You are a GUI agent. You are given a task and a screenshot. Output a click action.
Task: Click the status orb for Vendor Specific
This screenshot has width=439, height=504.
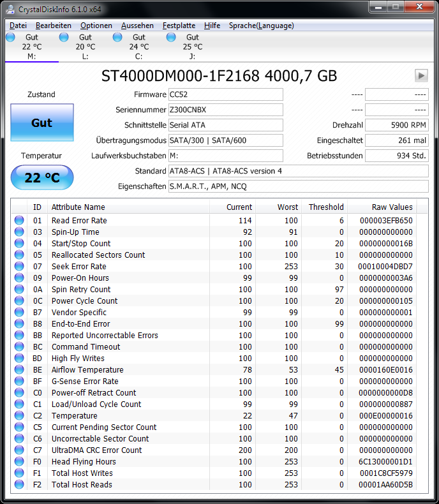coord(19,312)
